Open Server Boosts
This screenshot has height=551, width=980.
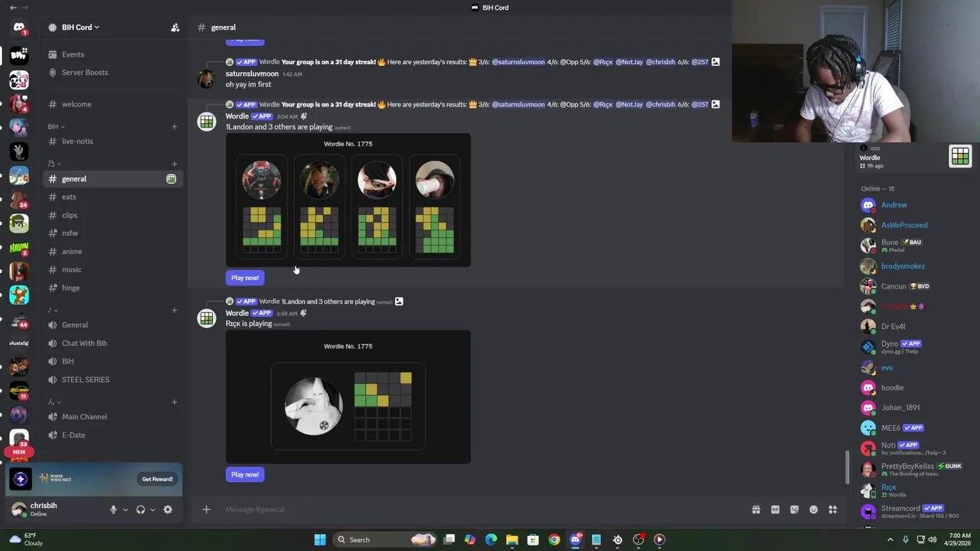(x=113, y=73)
